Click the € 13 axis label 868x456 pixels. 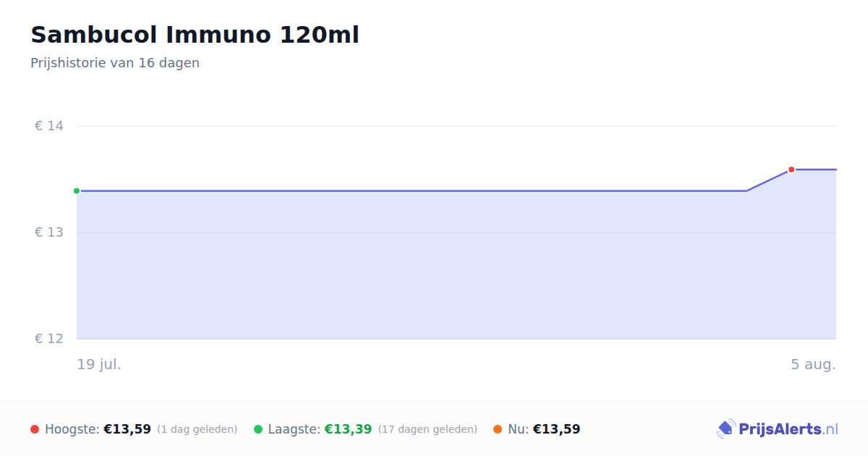[49, 232]
